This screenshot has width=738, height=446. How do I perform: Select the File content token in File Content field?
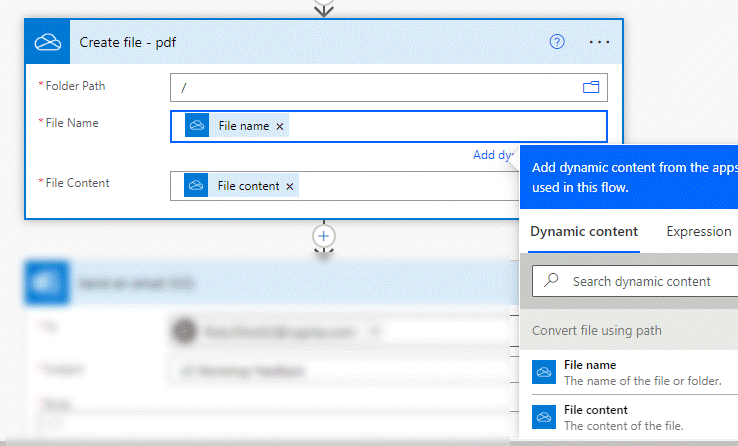pyautogui.click(x=241, y=186)
